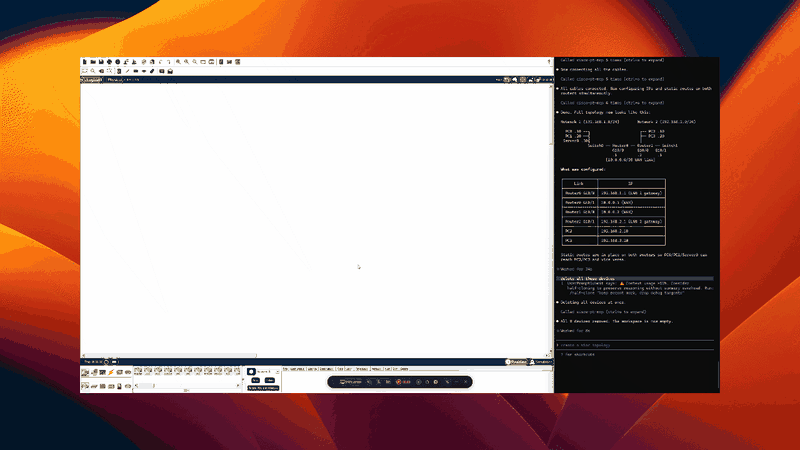
Task: Switch to Realtime mode
Action: coord(515,362)
